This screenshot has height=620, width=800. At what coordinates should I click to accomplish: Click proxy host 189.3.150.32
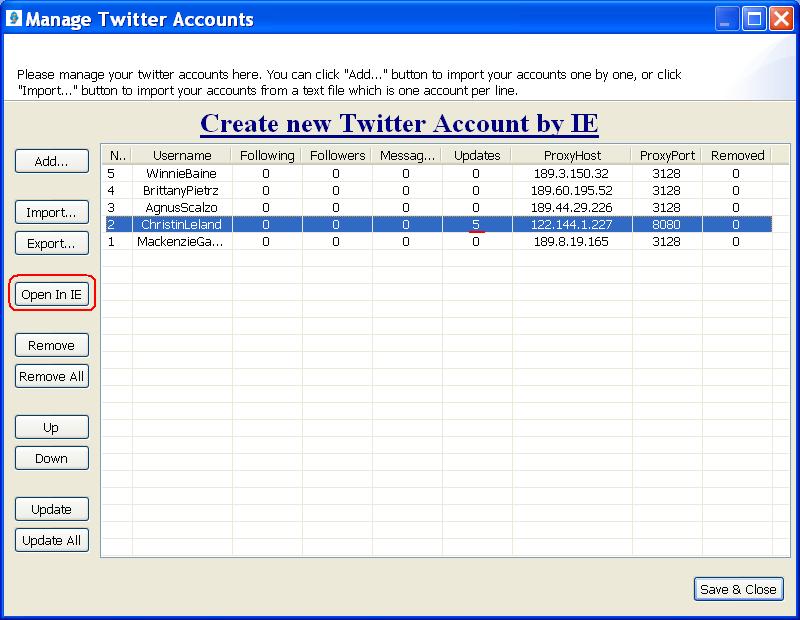(571, 173)
